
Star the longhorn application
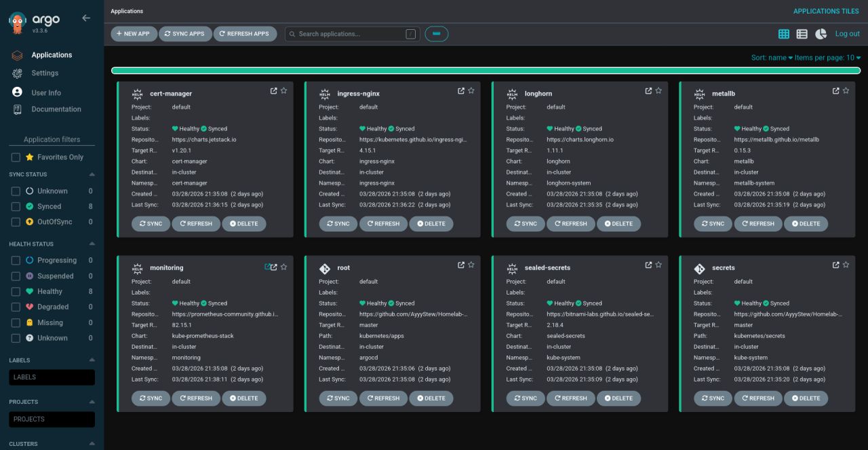[x=658, y=91]
